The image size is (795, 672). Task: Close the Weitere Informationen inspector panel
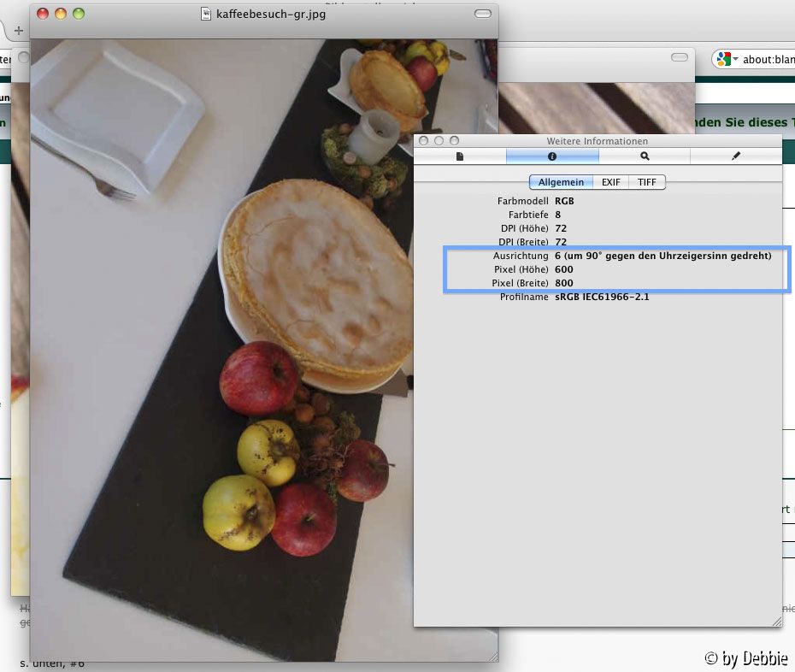423,141
